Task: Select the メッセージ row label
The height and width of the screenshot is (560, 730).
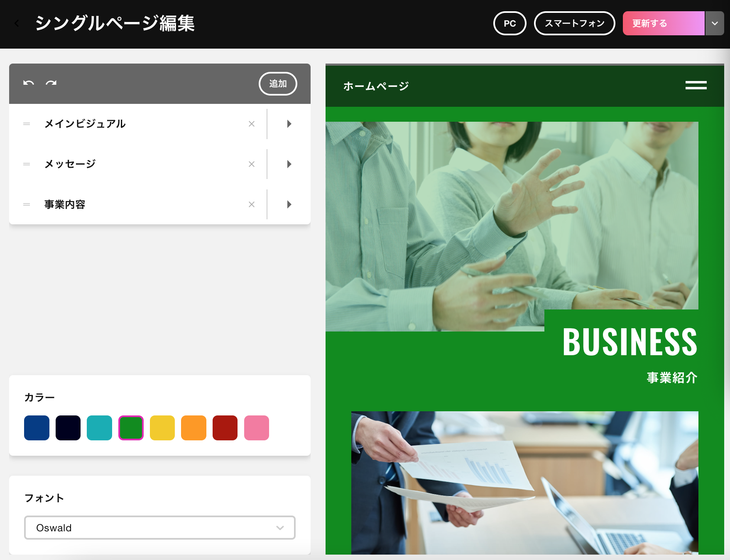Action: point(70,164)
